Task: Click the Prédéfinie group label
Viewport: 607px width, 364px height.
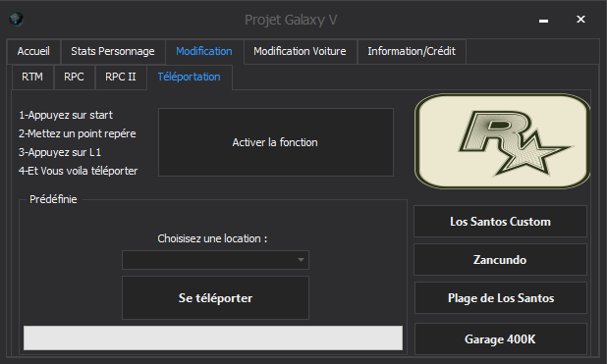Action: click(x=53, y=199)
